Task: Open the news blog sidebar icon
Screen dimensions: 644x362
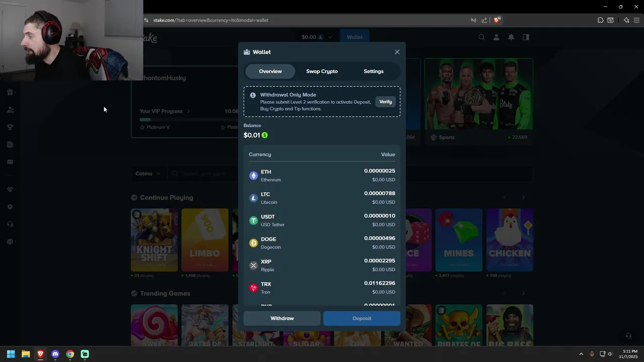Action: tap(10, 145)
